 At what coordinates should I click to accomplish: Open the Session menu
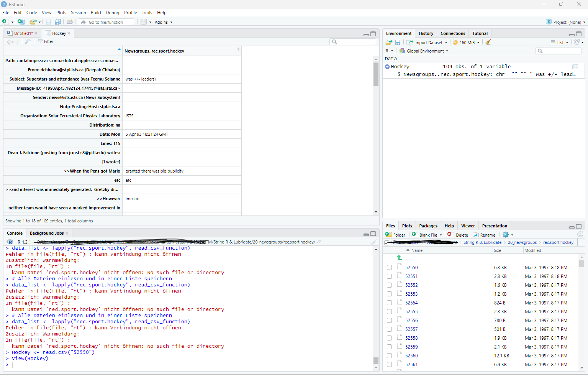click(x=78, y=13)
